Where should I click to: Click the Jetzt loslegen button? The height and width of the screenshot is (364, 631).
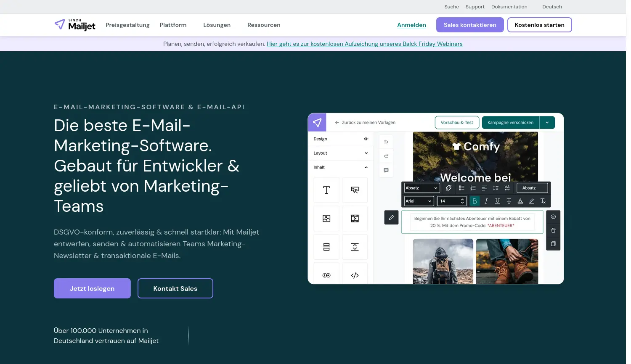(x=92, y=288)
